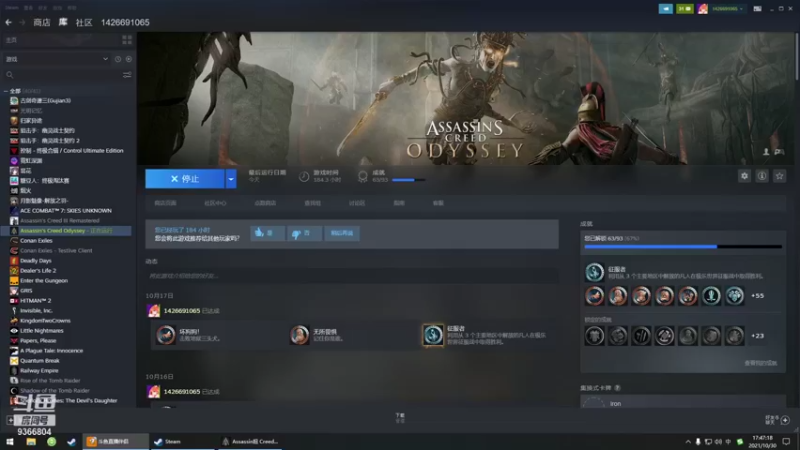Click the blue 停止 (Stop) button
The width and height of the screenshot is (800, 450).
[185, 179]
